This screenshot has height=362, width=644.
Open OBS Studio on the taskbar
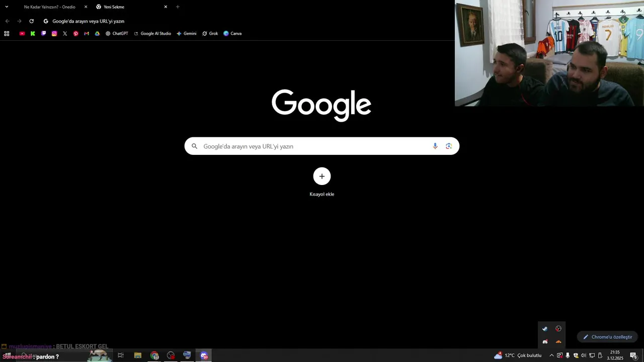coord(171,355)
